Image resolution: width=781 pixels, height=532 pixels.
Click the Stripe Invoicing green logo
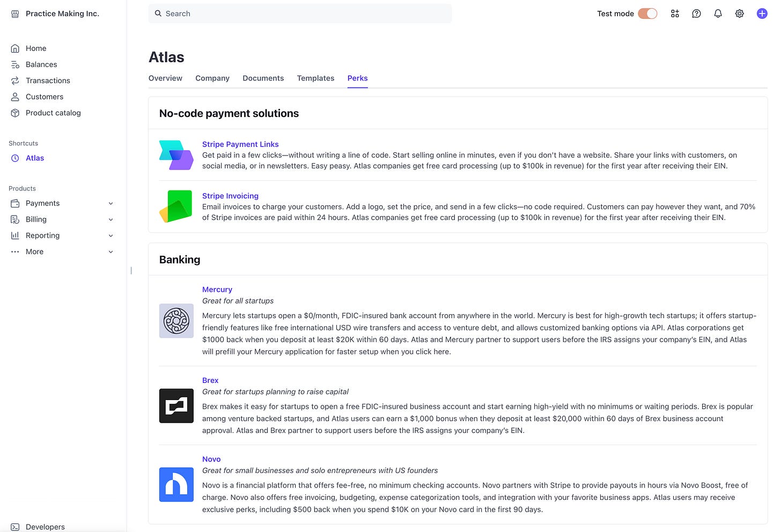(176, 206)
